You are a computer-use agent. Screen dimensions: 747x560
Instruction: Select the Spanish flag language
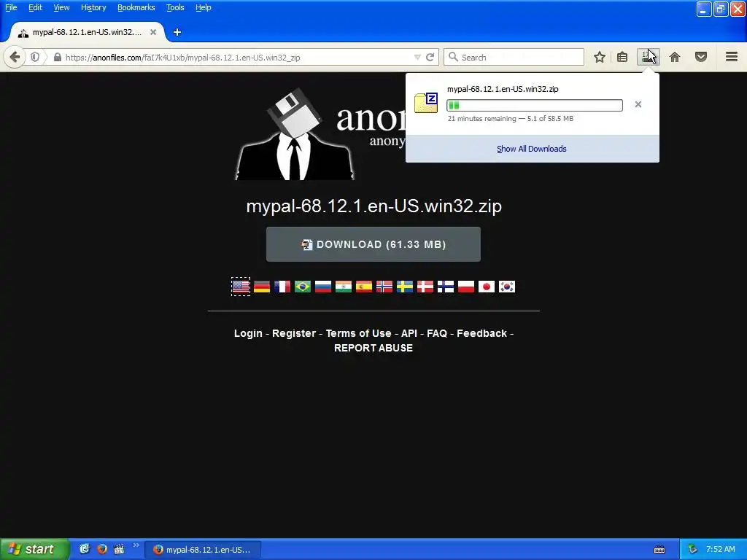click(x=364, y=286)
